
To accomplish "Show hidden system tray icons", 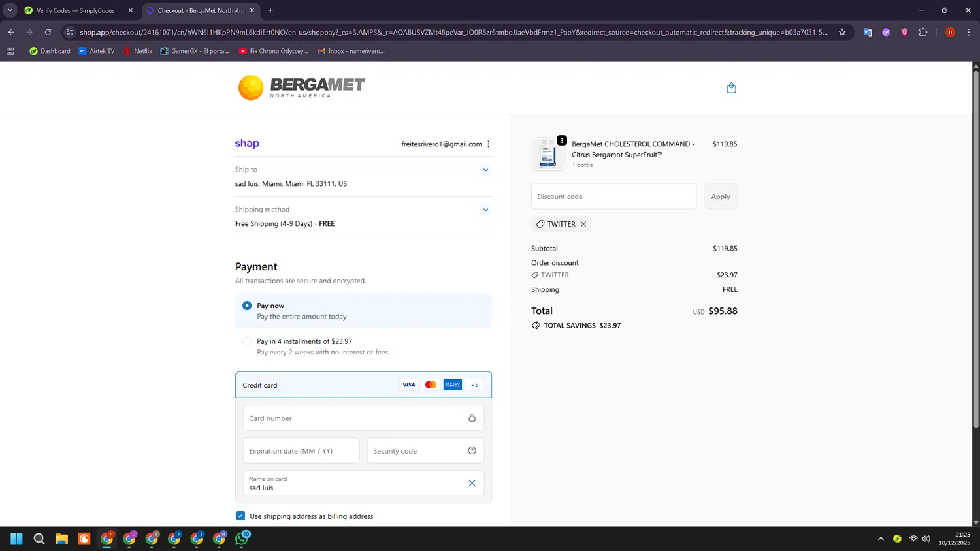I will tap(881, 539).
